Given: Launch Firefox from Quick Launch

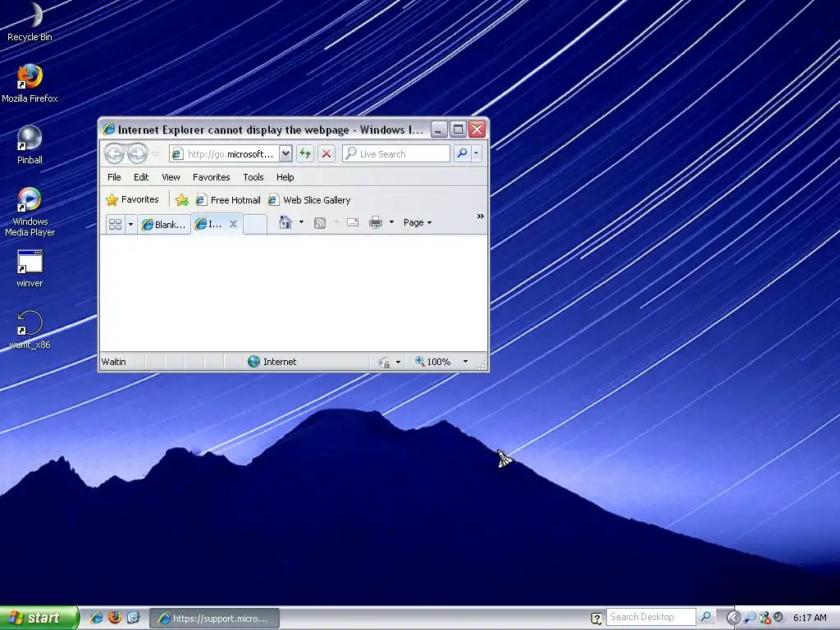Looking at the screenshot, I should point(115,618).
